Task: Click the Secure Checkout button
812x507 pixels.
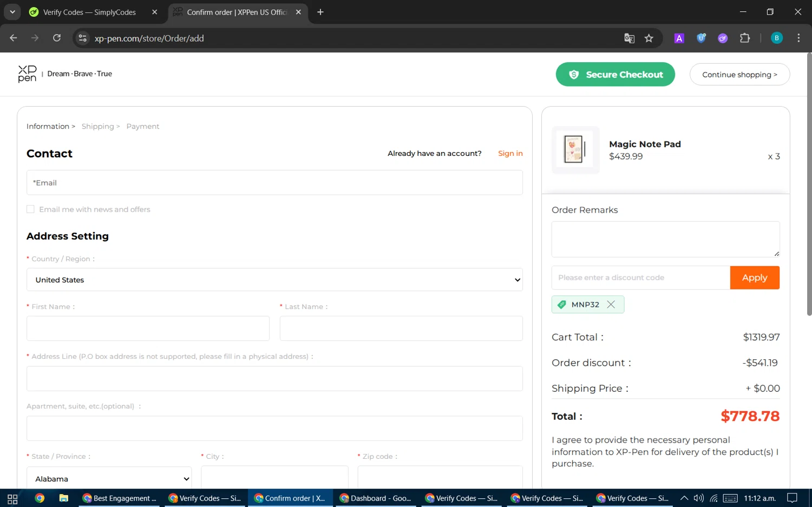Action: pos(615,75)
